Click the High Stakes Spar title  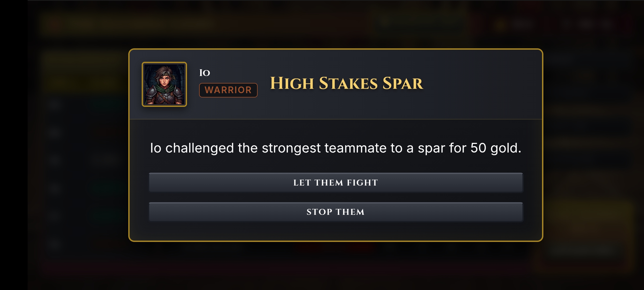(x=346, y=83)
